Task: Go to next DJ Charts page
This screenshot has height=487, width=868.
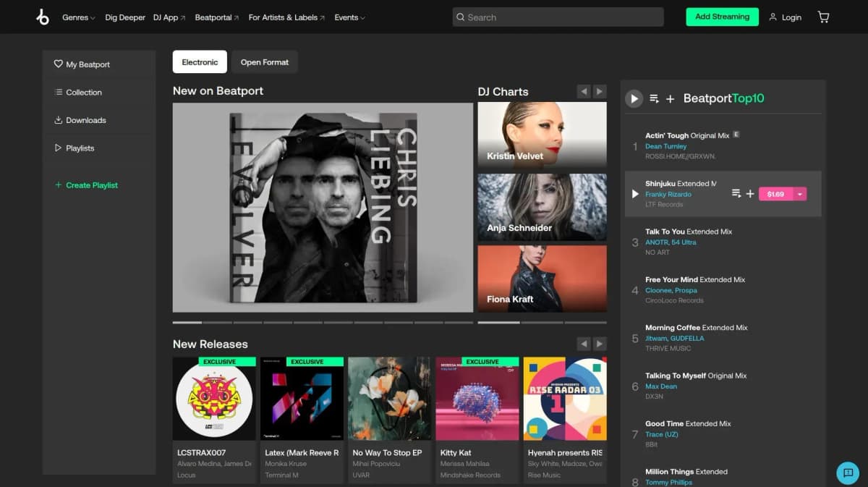Action: click(600, 91)
